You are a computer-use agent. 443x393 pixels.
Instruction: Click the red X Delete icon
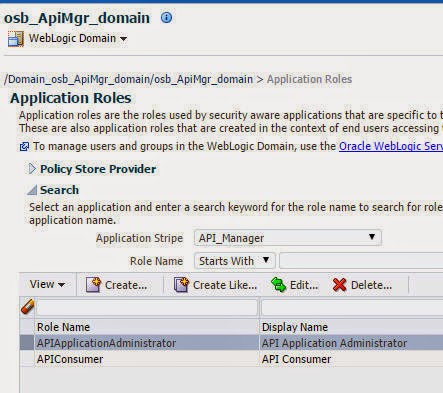[x=339, y=285]
